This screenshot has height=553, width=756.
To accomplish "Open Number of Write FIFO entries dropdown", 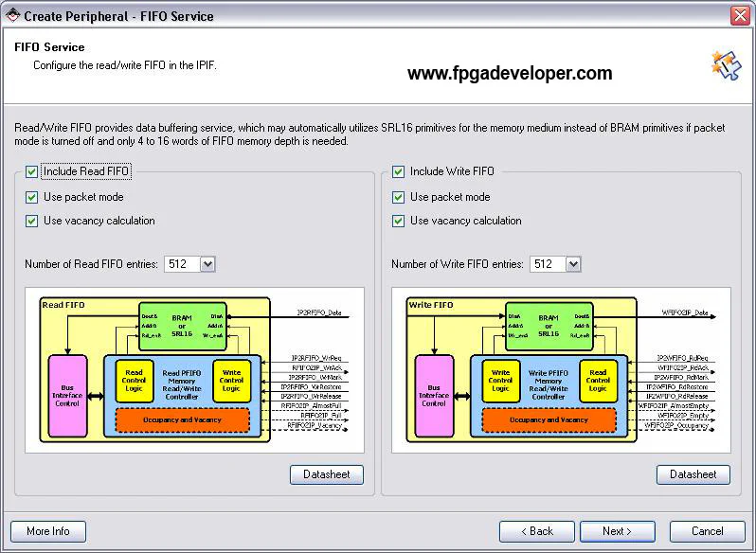I will coord(572,264).
